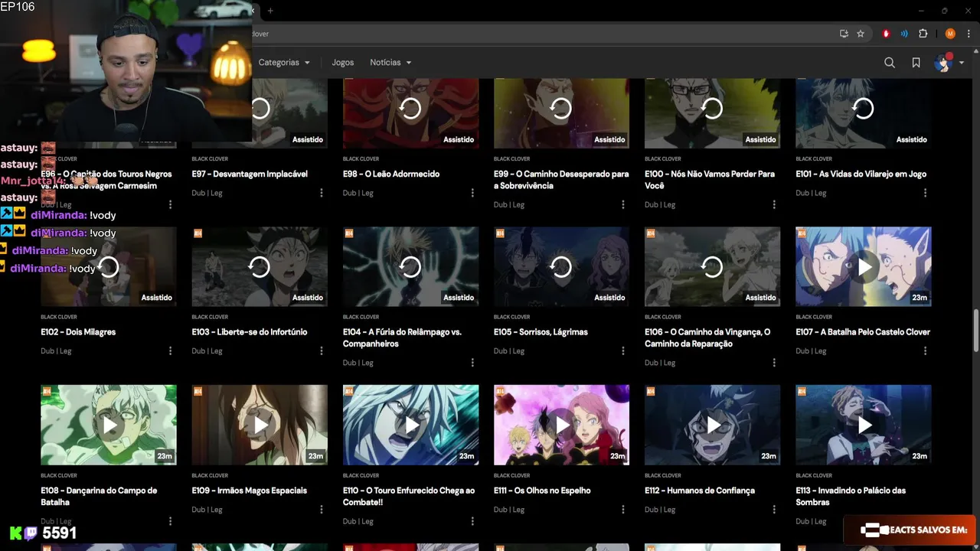This screenshot has height=551, width=980.
Task: Replay episode E105 Sorrisos, Lágrimas
Action: [561, 266]
